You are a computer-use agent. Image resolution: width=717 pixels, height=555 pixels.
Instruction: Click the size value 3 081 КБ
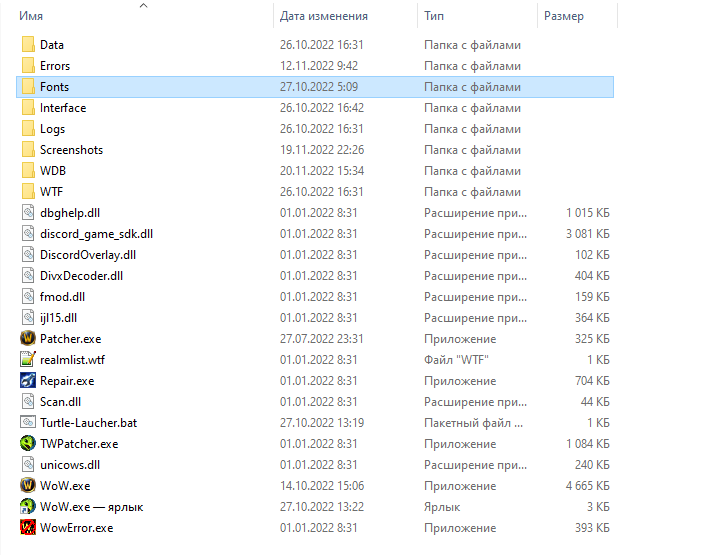588,234
